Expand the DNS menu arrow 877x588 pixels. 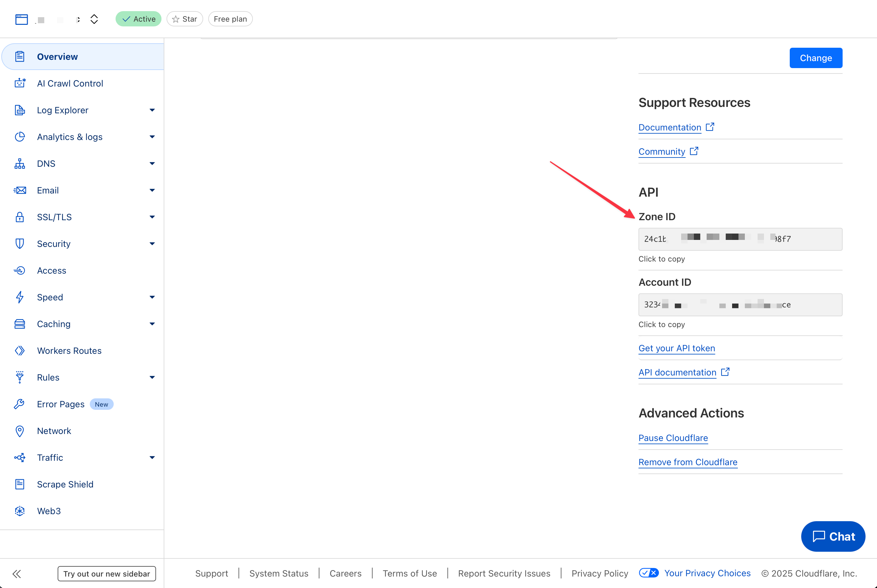tap(152, 164)
